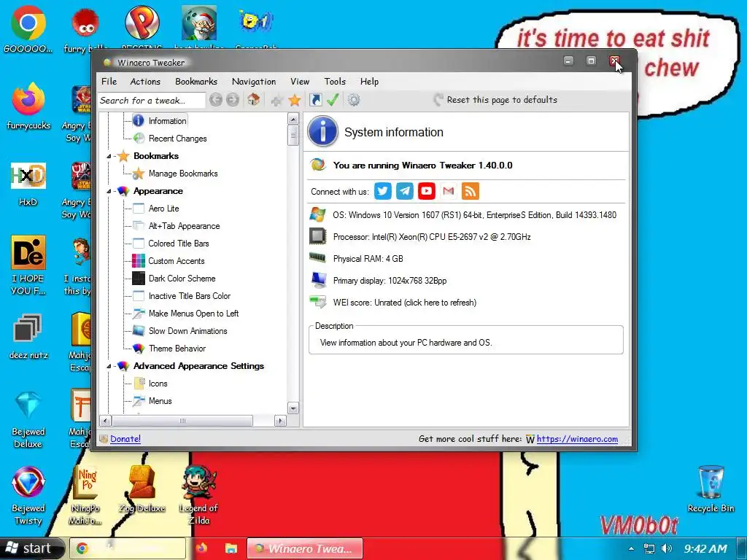Click tree horizontal scrollbar right arrow
Screen dimensions: 747x560
[280, 421]
